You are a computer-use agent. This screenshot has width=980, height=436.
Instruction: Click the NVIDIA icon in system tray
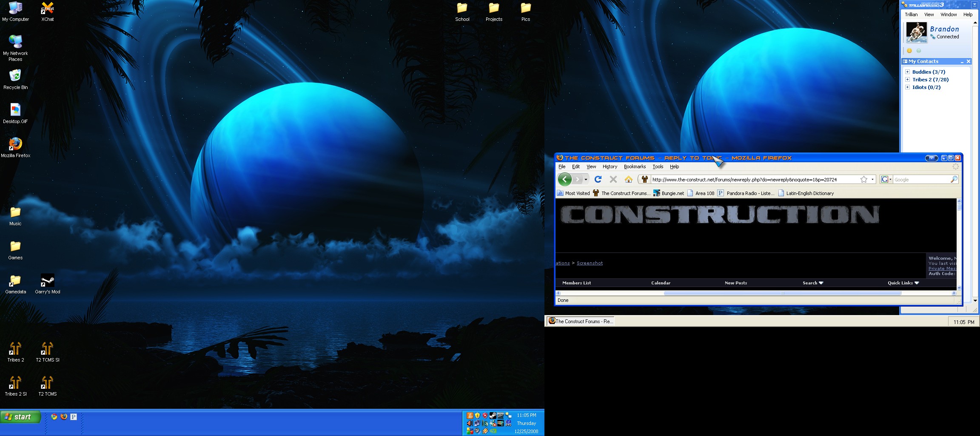[493, 431]
